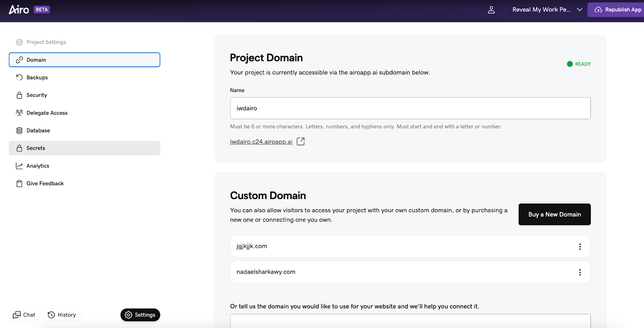Open the Backups menu item

pyautogui.click(x=85, y=78)
